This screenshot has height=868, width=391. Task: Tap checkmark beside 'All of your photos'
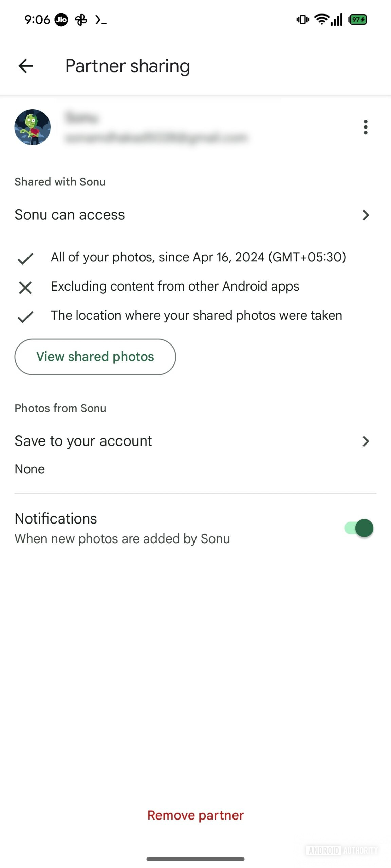tap(25, 258)
